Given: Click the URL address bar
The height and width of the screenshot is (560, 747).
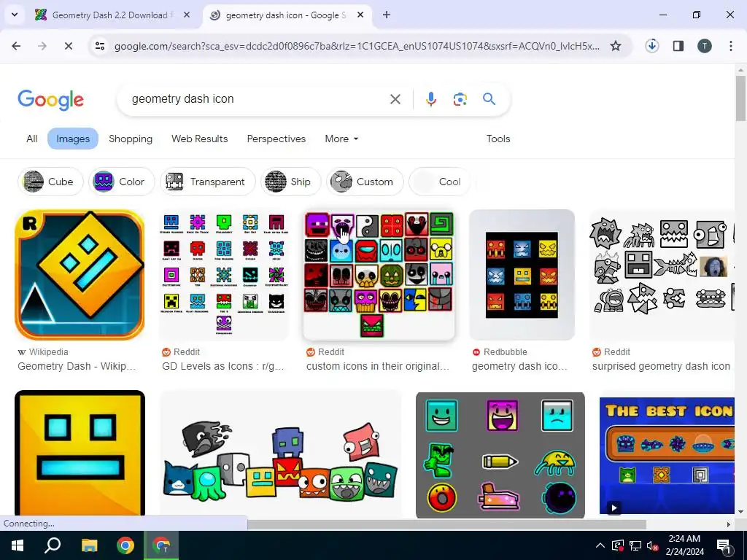Looking at the screenshot, I should click(x=356, y=46).
